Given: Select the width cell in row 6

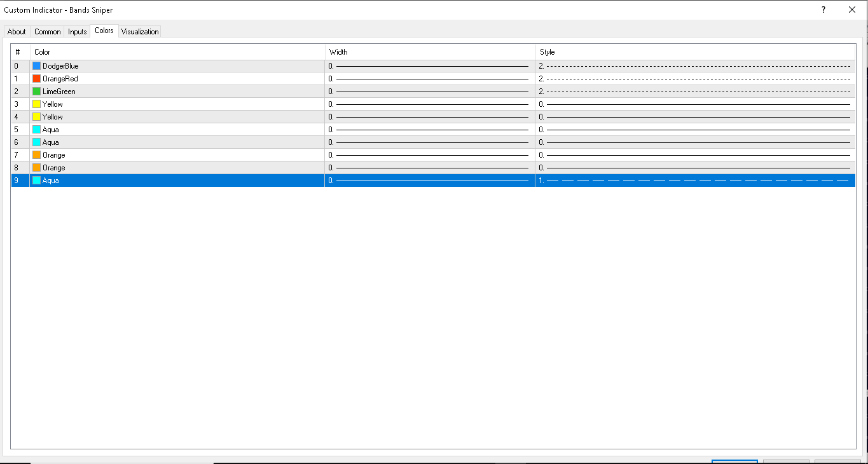Looking at the screenshot, I should coord(431,142).
